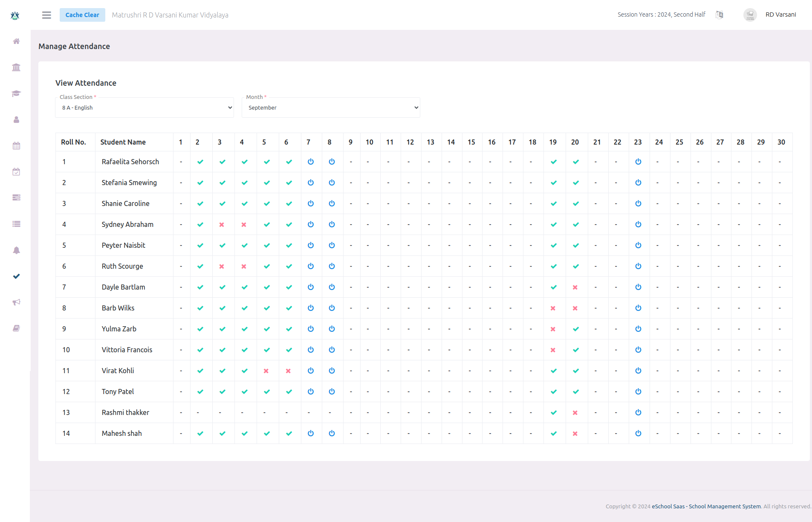Open the calendar icon in sidebar

pos(16,145)
